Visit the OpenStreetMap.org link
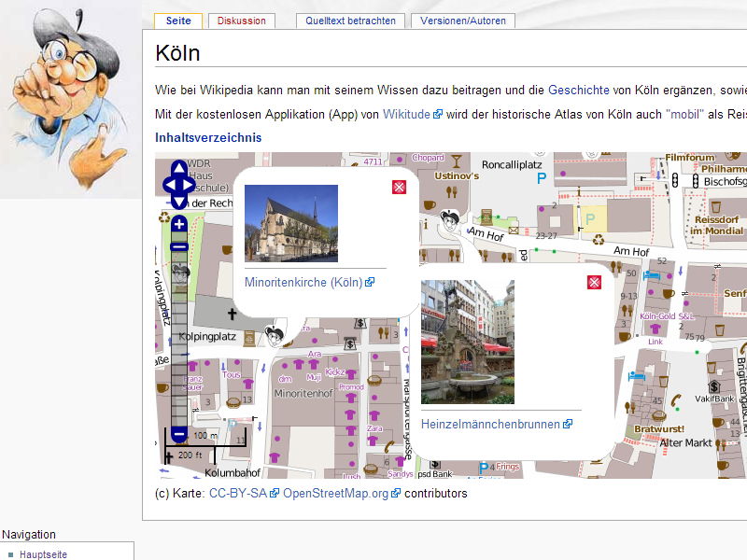The width and height of the screenshot is (747, 560). (342, 494)
